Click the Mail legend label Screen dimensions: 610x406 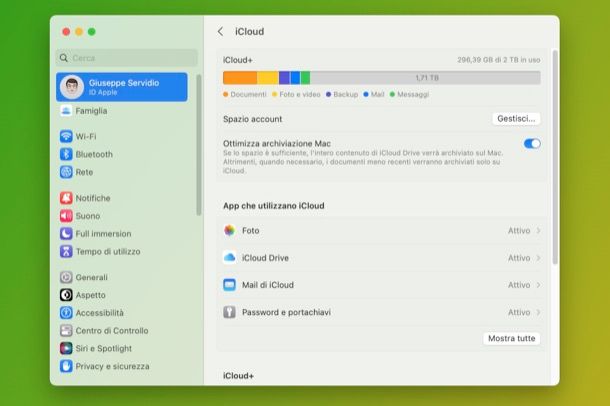(377, 94)
